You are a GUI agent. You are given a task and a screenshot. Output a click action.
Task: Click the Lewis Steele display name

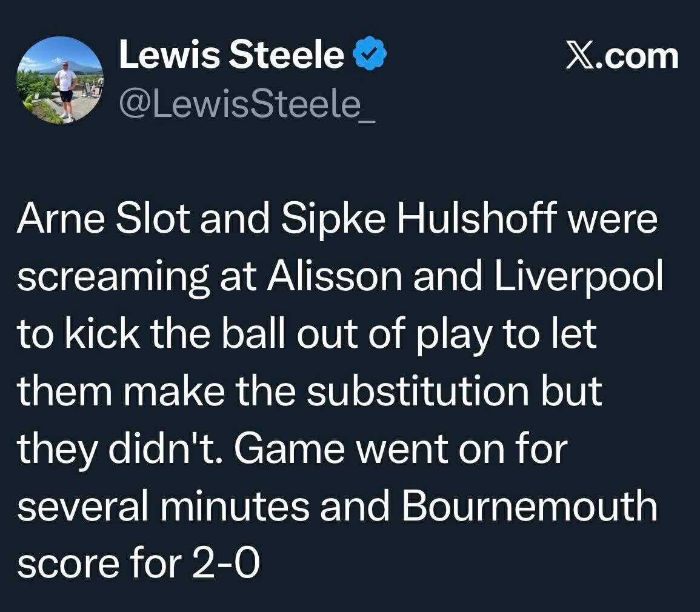(231, 56)
